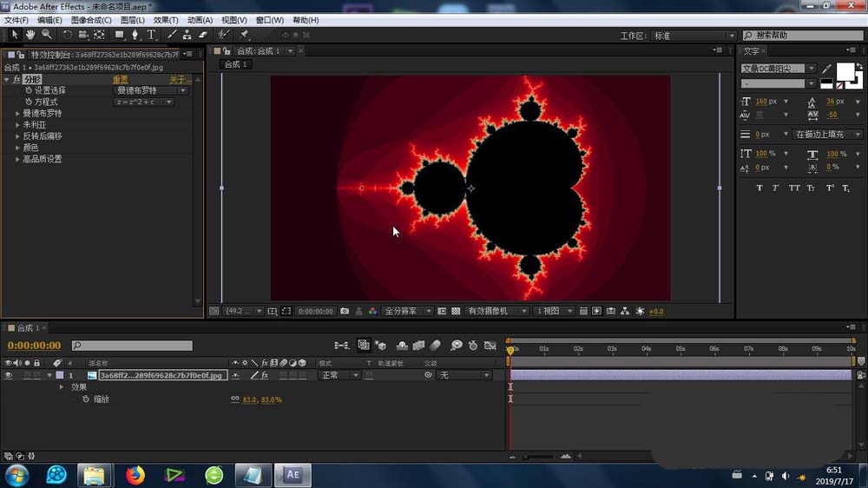This screenshot has height=488, width=868.
Task: Select the Rotation tool
Action: (67, 35)
